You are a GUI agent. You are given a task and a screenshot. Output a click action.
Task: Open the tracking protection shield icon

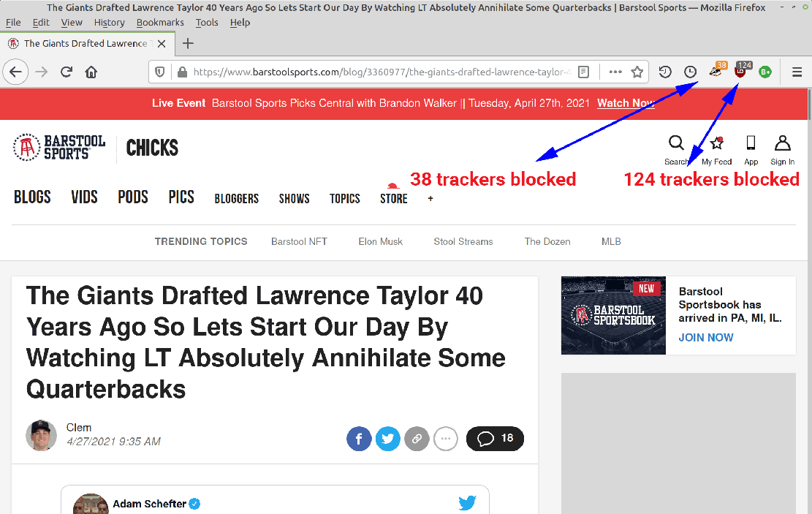(160, 72)
